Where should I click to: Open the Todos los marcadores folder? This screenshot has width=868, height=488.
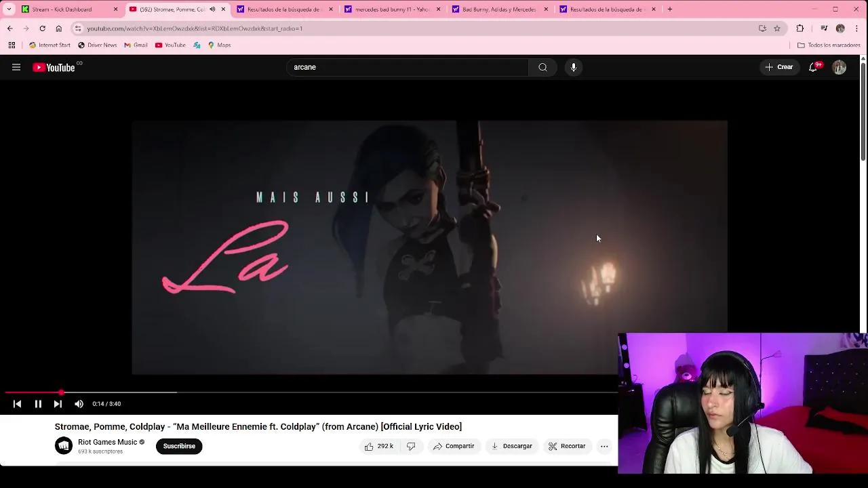(x=829, y=45)
